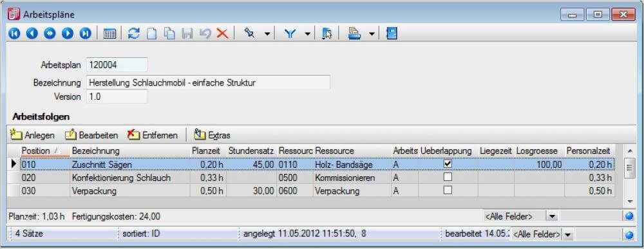This screenshot has height=249, width=644.
Task: Click Fertigungskosten: 24,00 summary text
Action: (116, 216)
